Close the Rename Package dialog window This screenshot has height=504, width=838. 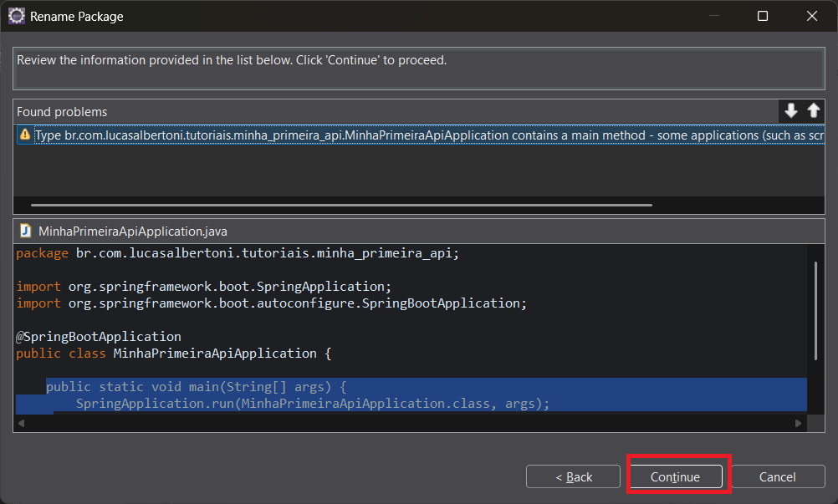click(x=811, y=16)
